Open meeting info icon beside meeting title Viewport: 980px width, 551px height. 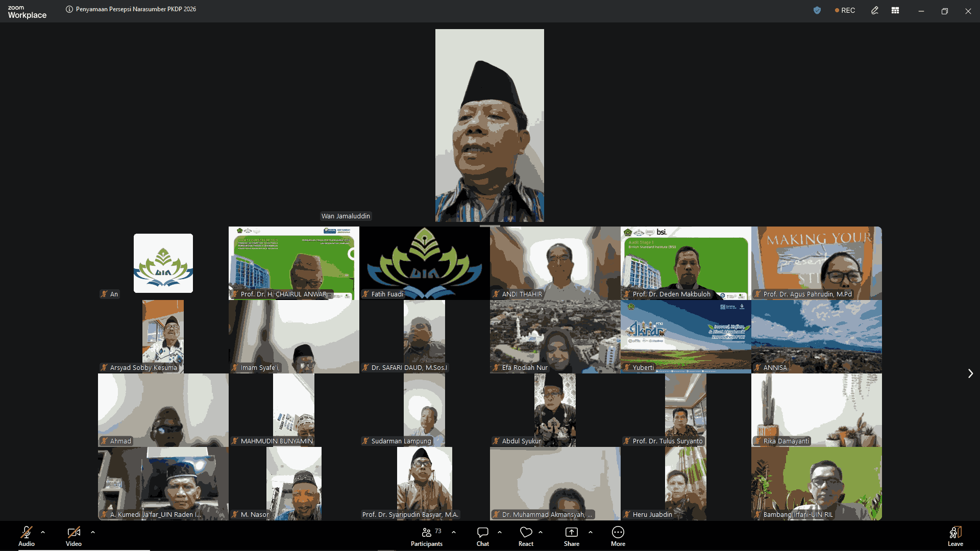click(69, 9)
